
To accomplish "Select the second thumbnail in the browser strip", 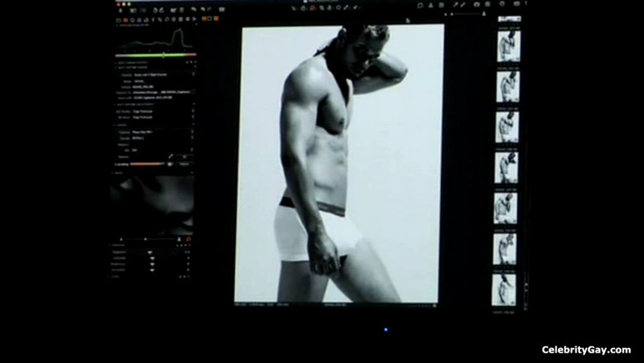I will (x=508, y=87).
